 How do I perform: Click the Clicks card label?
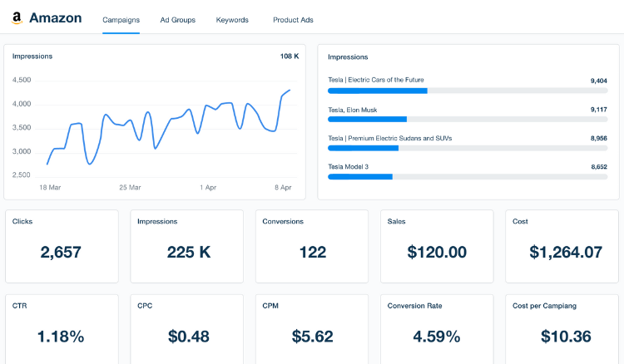point(22,221)
